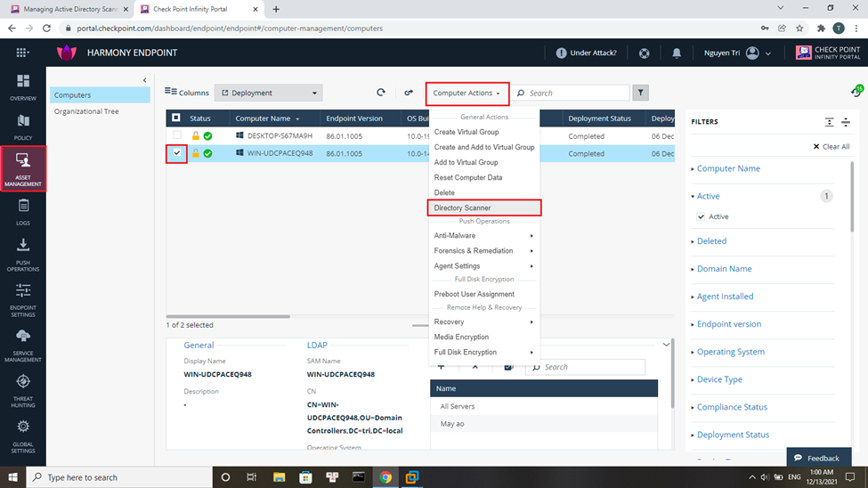Screen dimensions: 868x488
Task: Expand the Agent Installed filter
Action: [x=725, y=297]
